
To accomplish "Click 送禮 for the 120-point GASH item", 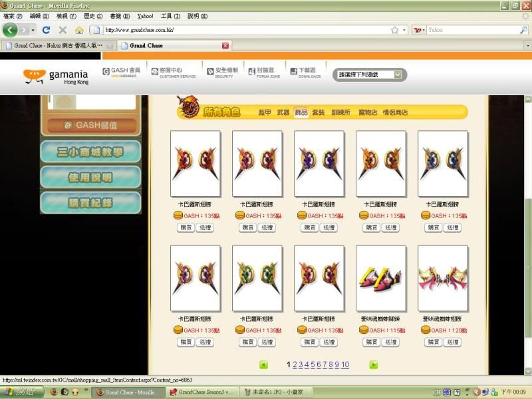I will (x=453, y=342).
